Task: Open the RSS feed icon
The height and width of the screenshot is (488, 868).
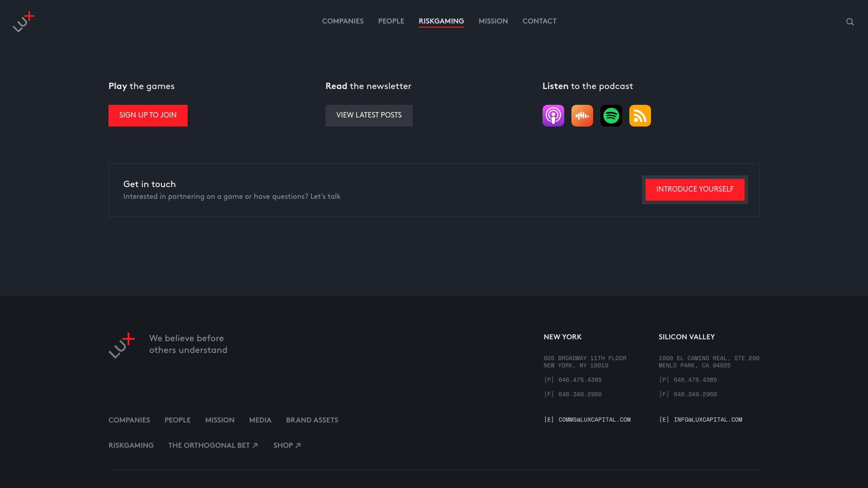Action: [640, 115]
